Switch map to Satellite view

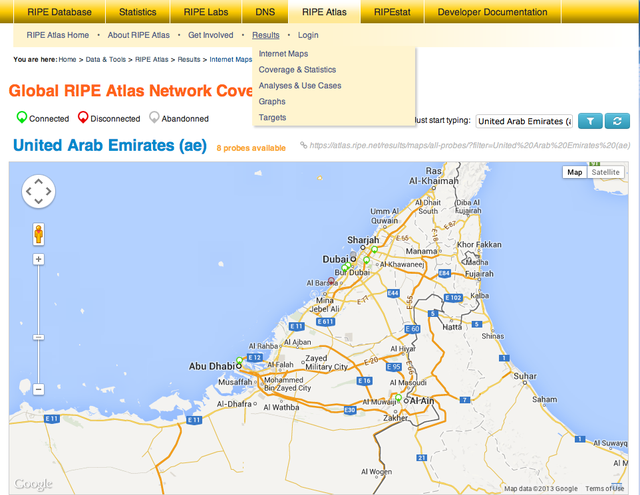click(605, 172)
